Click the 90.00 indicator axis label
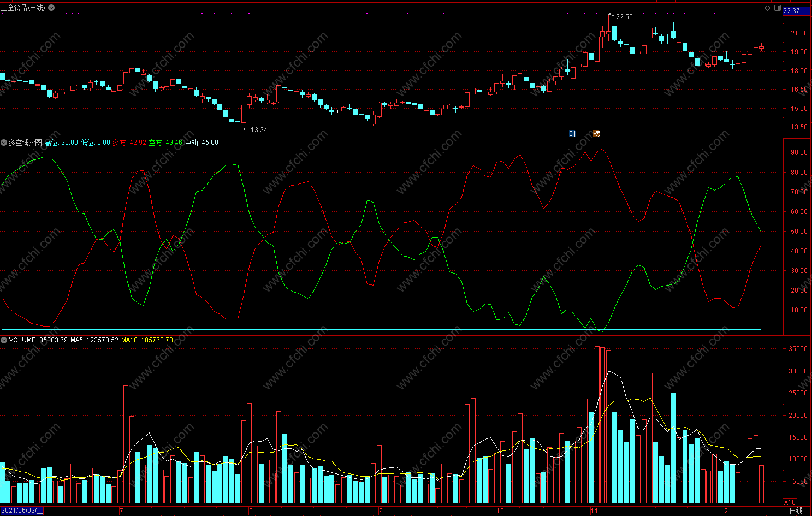The height and width of the screenshot is (516, 812). pyautogui.click(x=799, y=152)
